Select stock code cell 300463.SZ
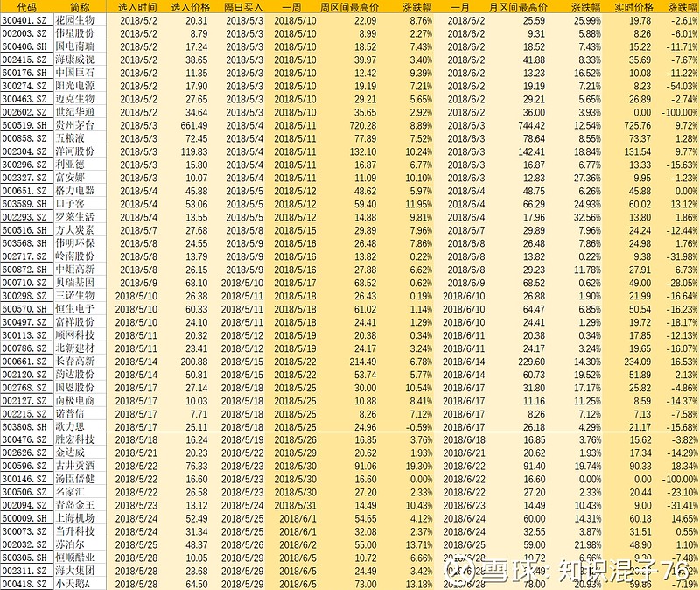The image size is (700, 590). [x=26, y=99]
